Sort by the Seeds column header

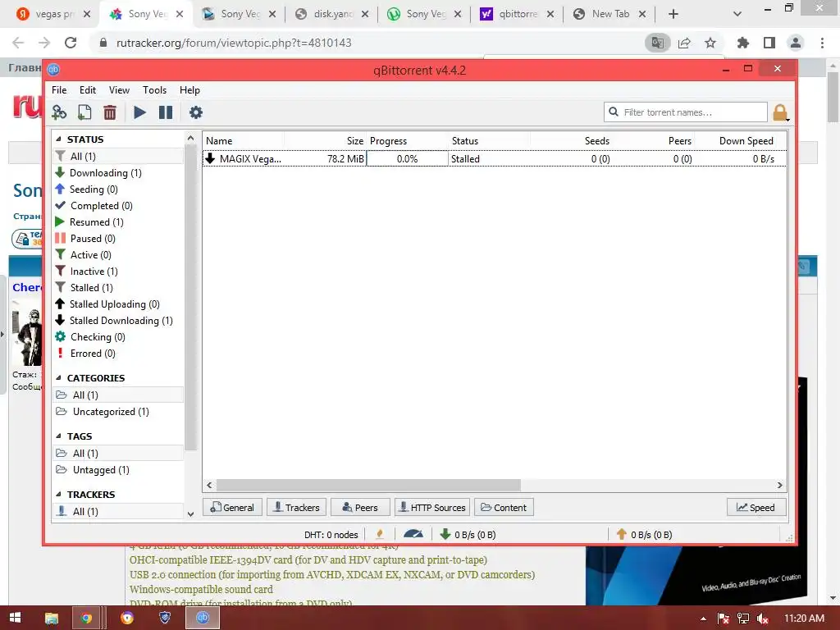572,141
